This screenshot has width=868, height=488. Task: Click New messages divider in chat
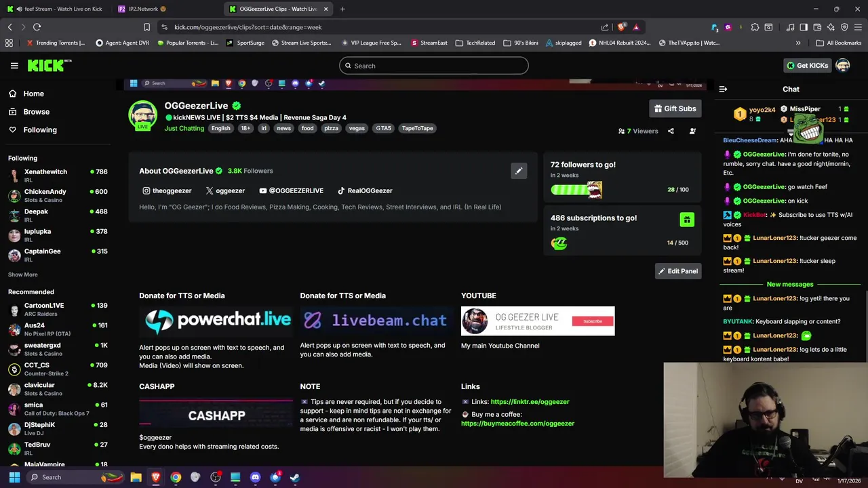(790, 285)
